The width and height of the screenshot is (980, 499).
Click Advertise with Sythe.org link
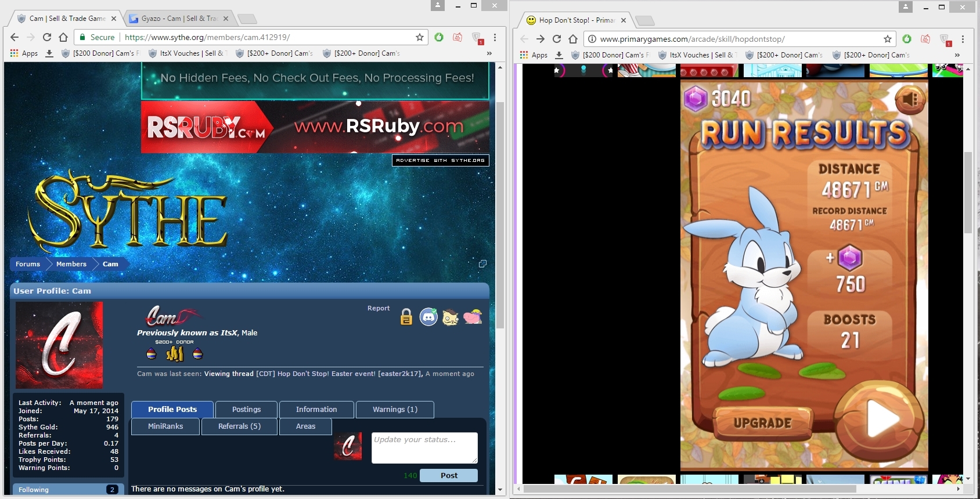pos(441,160)
